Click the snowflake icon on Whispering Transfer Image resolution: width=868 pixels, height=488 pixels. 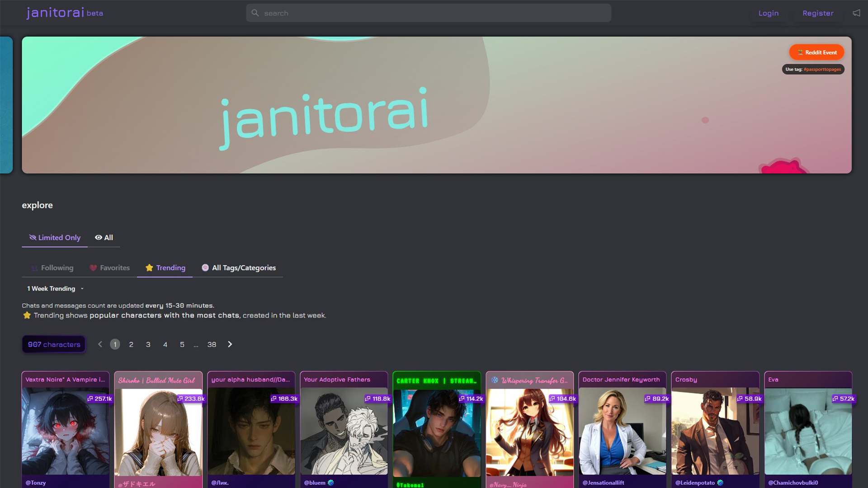pos(495,380)
